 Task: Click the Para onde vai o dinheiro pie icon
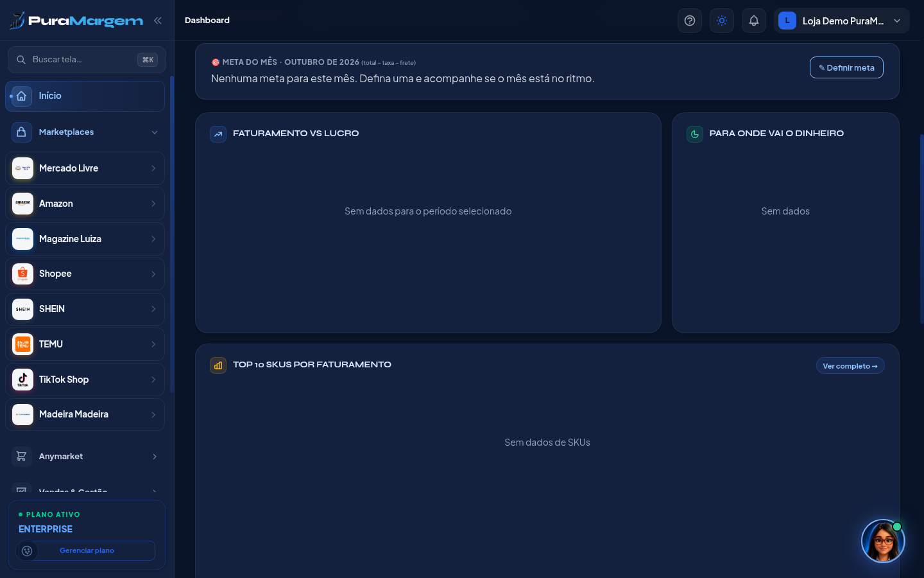tap(695, 134)
